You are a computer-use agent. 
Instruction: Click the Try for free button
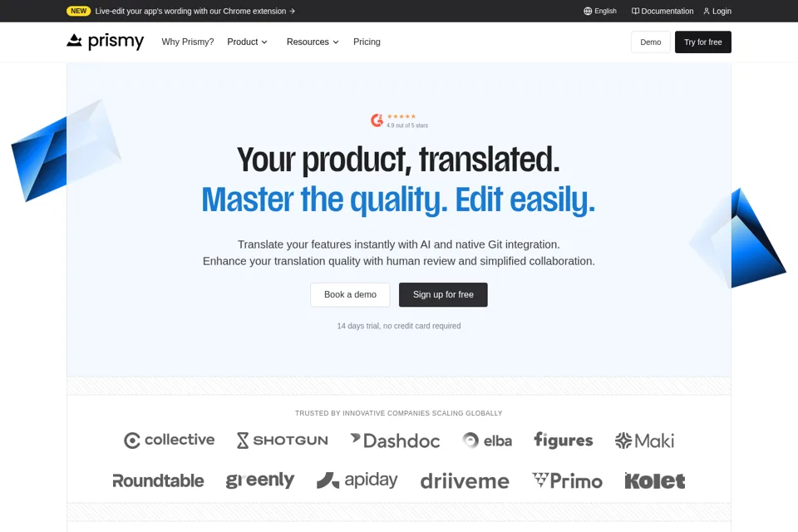coord(703,42)
